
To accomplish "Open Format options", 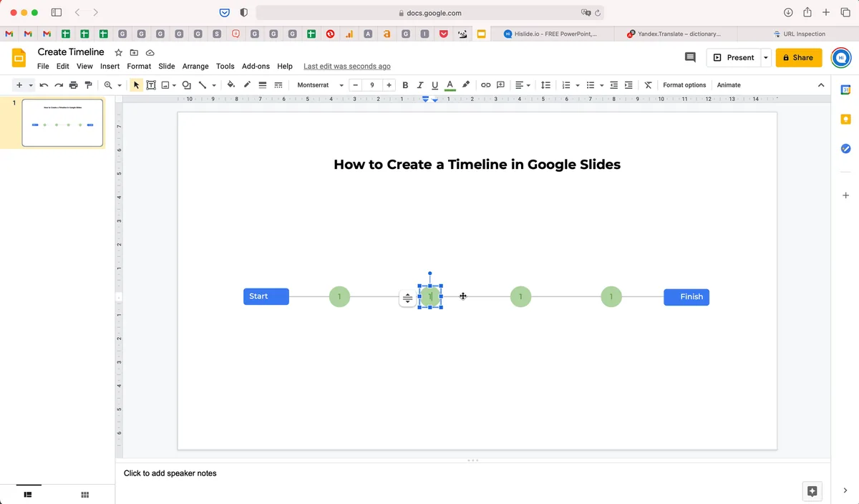I will [684, 85].
